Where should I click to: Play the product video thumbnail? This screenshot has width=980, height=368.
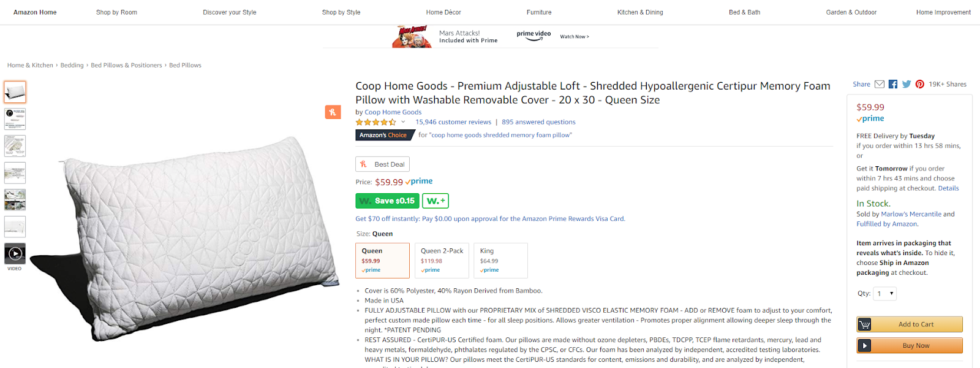click(x=15, y=253)
